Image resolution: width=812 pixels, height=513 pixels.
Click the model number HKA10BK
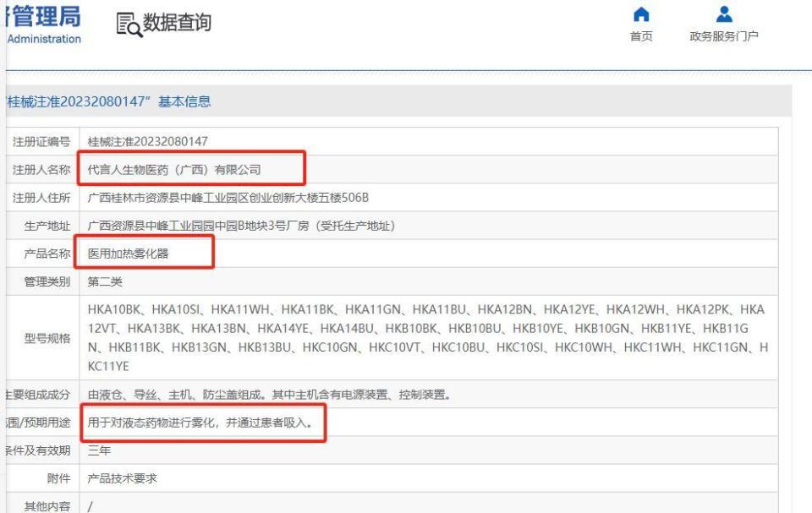(114, 309)
